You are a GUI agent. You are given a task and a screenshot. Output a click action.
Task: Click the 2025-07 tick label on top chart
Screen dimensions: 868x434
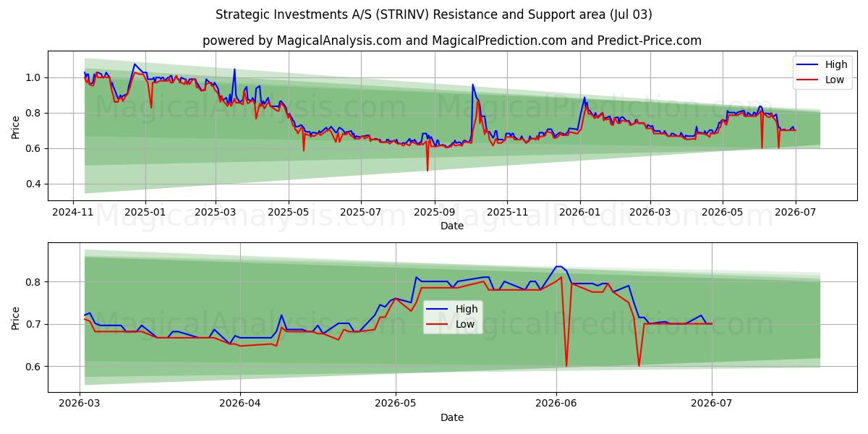tap(360, 213)
